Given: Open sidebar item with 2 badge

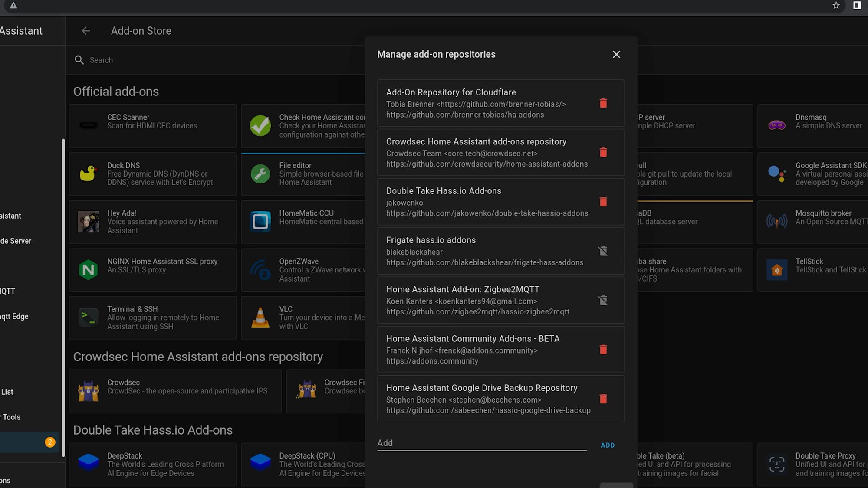Looking at the screenshot, I should coord(29,442).
